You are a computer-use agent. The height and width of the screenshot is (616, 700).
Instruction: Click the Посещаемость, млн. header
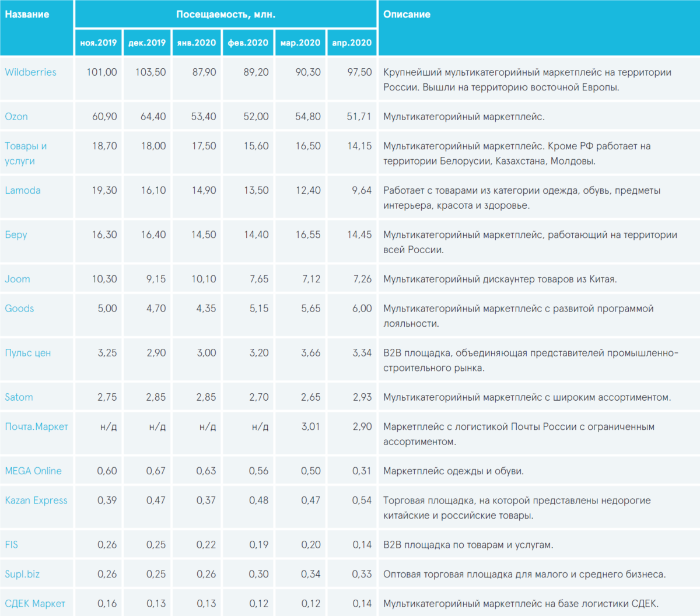point(226,14)
